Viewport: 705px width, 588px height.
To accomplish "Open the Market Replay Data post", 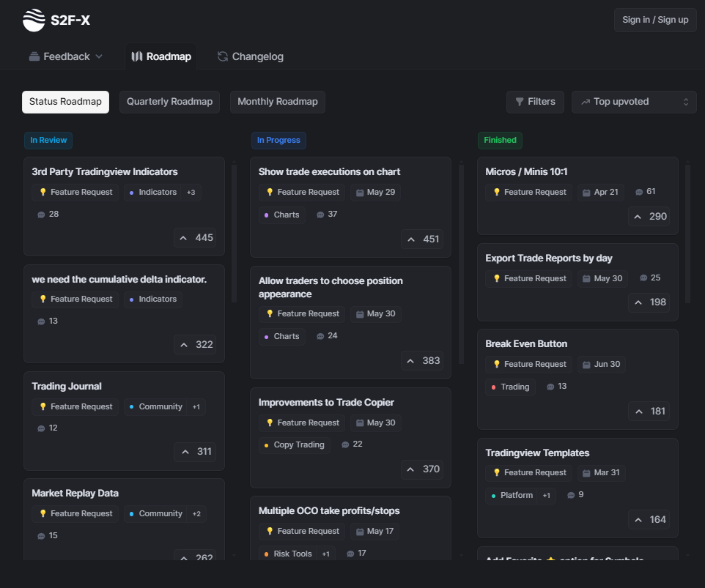I will [x=75, y=494].
